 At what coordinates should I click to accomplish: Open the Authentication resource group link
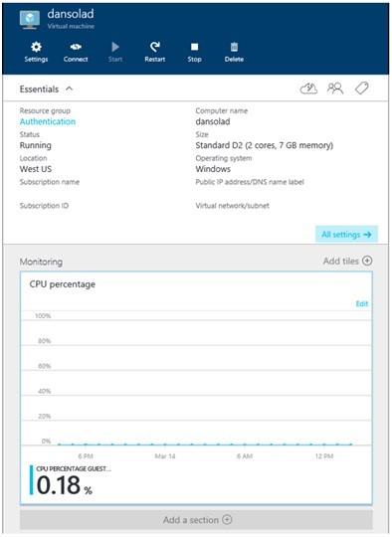coord(48,121)
